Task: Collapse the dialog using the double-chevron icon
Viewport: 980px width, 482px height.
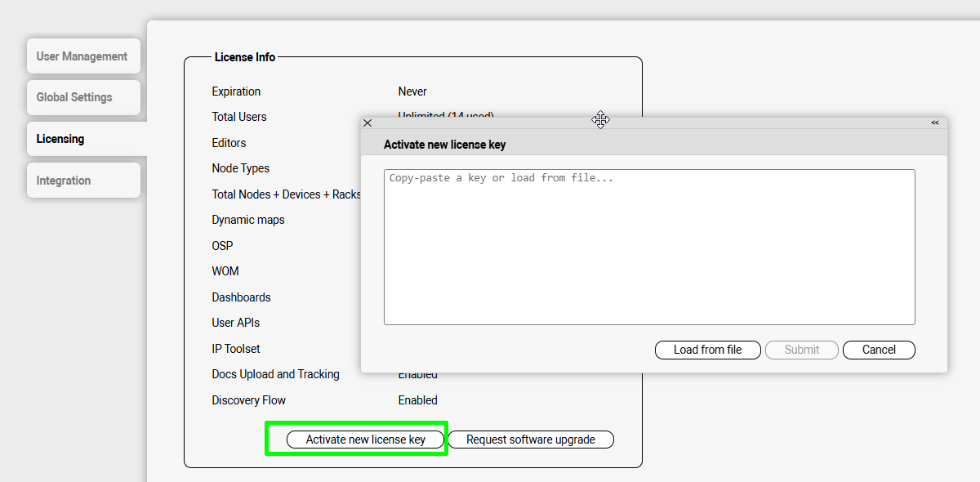Action: (934, 123)
